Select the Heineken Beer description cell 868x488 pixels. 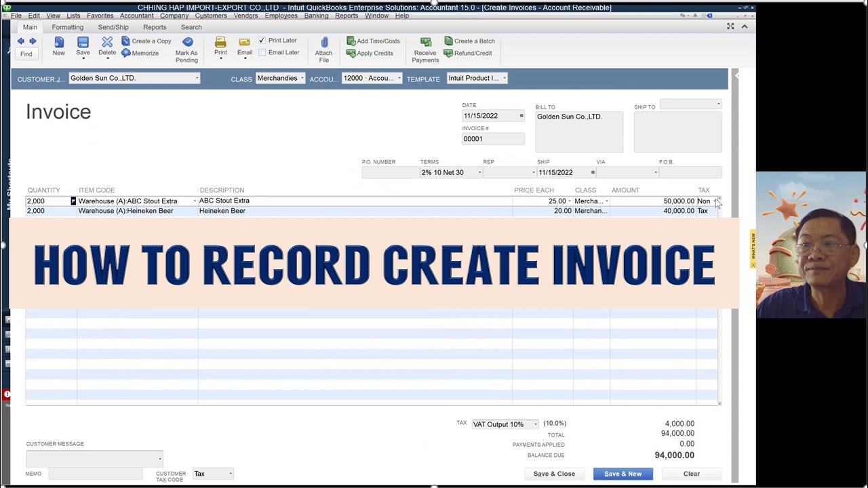[x=355, y=211]
